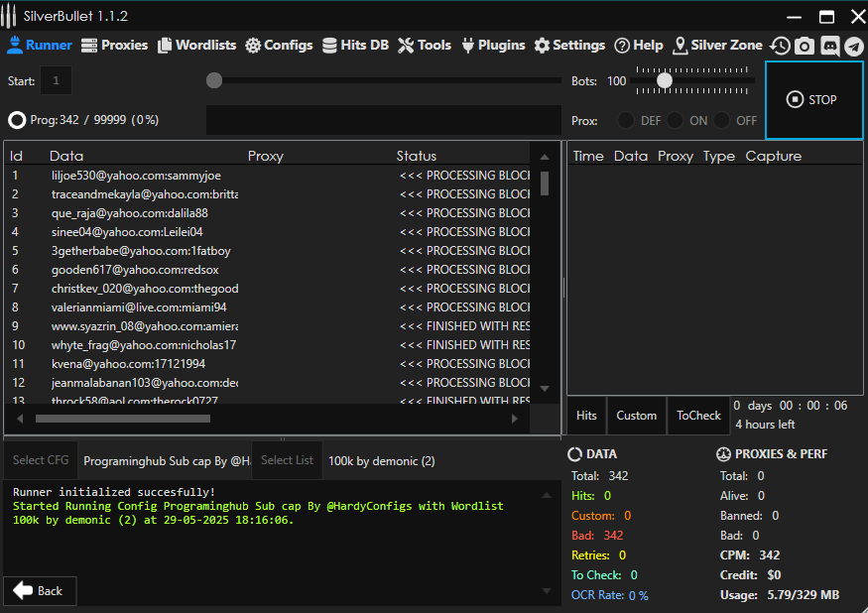Screen dimensions: 868x613
Task: Open the Settings menu
Action: pos(569,45)
